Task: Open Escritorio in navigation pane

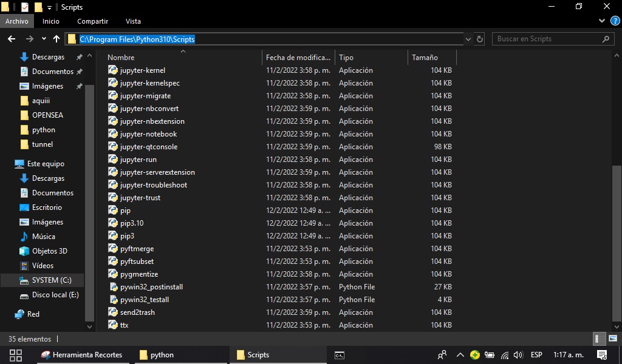Action: tap(47, 207)
